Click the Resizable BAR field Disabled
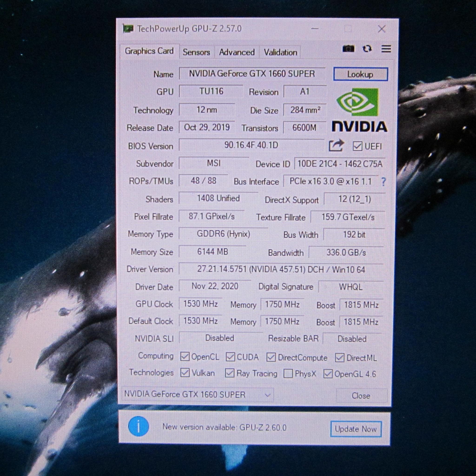This screenshot has width=476, height=476. pos(352,339)
